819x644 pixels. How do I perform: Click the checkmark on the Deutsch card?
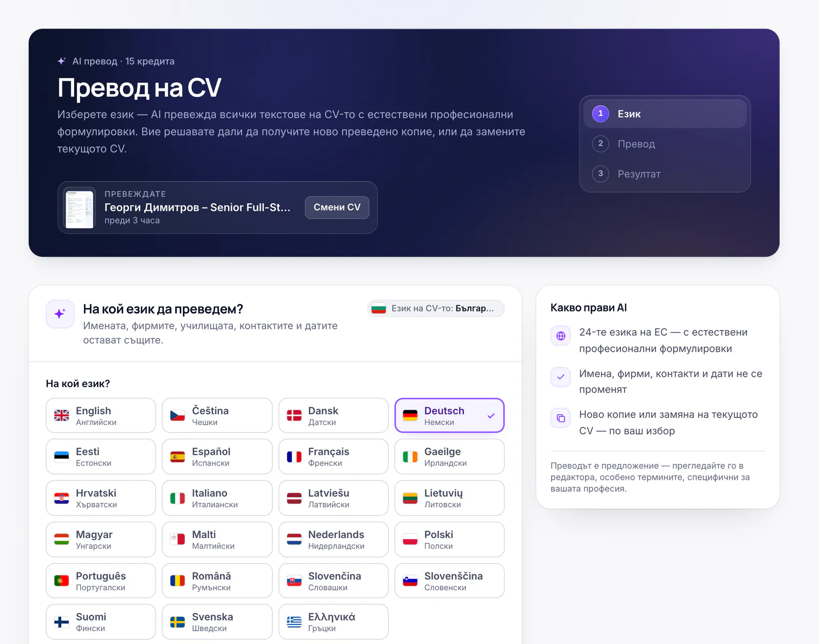tap(491, 416)
